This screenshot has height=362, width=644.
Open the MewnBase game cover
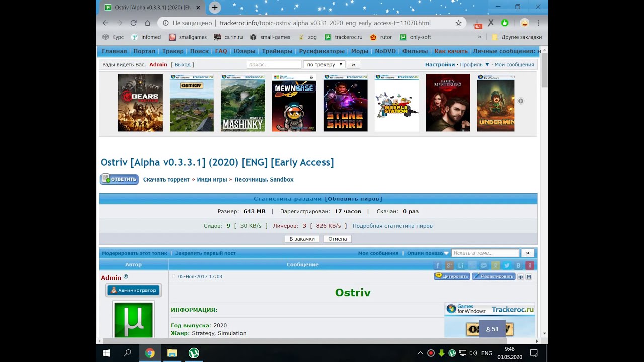coord(294,103)
